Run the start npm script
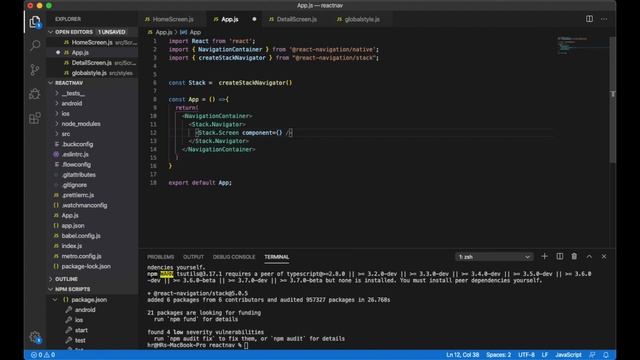This screenshot has width=640, height=360. click(81, 330)
